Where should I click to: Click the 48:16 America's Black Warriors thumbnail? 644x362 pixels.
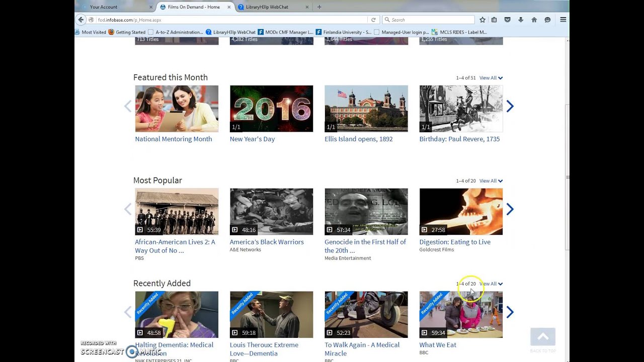[271, 212]
